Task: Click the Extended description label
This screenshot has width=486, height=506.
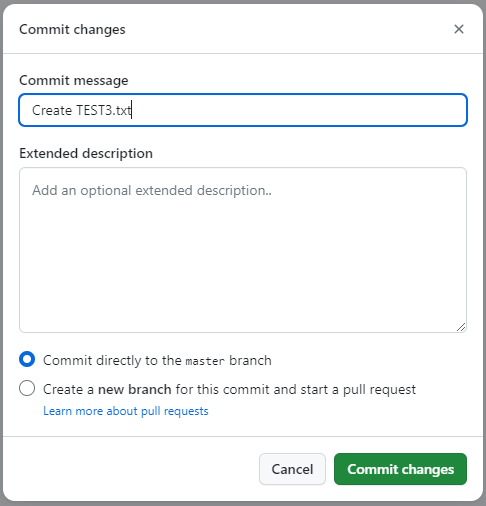Action: coord(86,153)
